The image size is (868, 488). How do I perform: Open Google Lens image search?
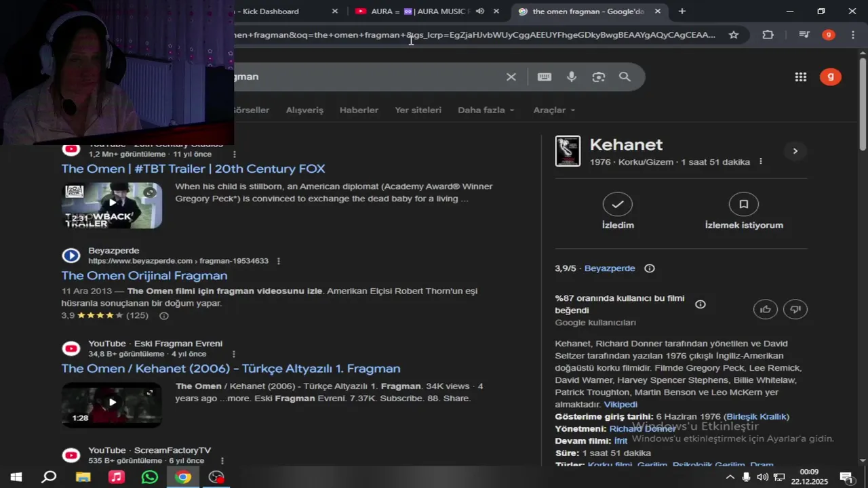click(x=598, y=77)
